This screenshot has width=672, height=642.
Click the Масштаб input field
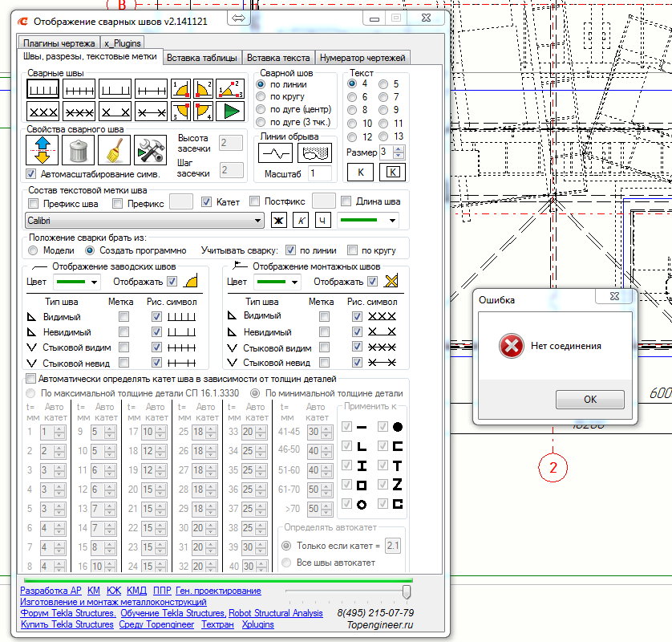click(319, 173)
